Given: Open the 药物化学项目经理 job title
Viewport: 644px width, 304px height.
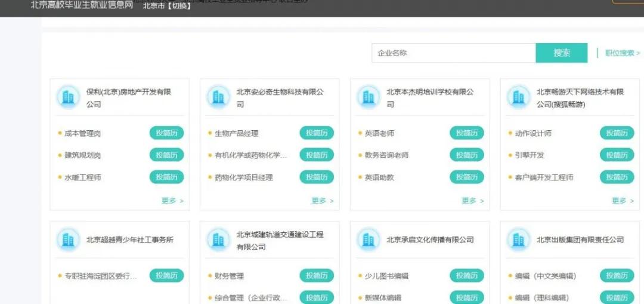Looking at the screenshot, I should pyautogui.click(x=244, y=177).
